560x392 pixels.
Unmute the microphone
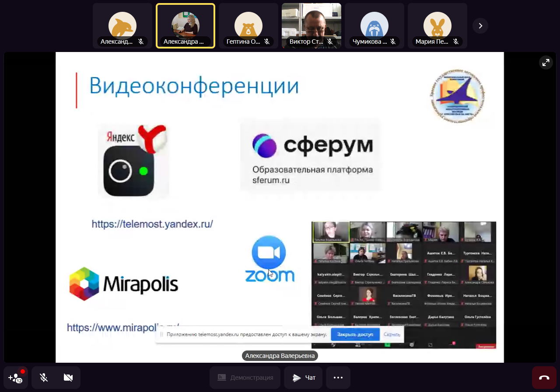click(x=44, y=378)
